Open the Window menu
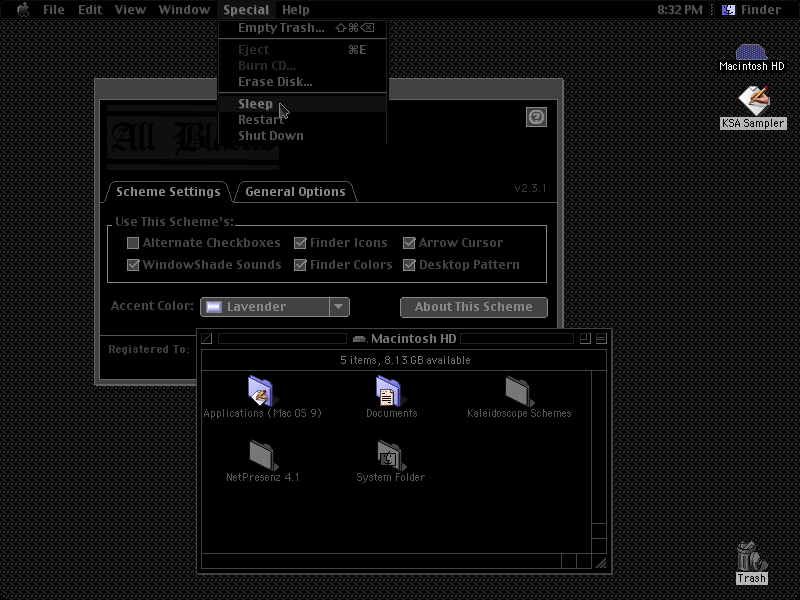 click(x=184, y=10)
